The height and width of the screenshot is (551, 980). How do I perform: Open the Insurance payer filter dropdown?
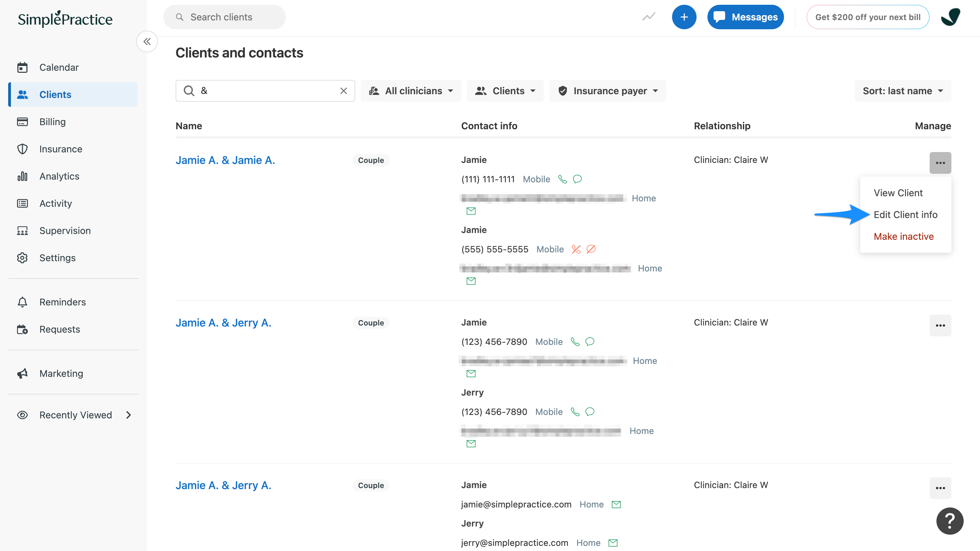[x=607, y=91]
